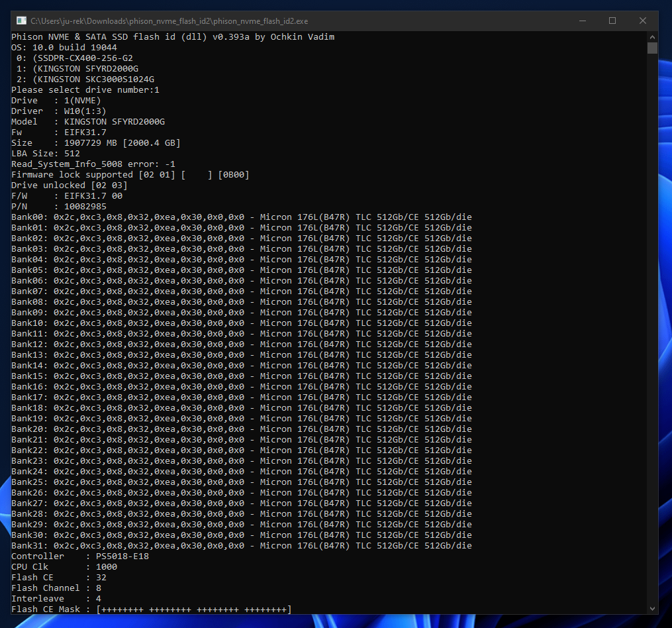Click the Bank07 flash ID row

(x=241, y=291)
